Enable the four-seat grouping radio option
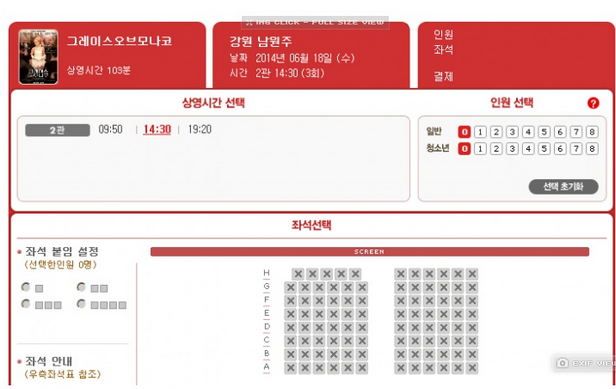This screenshot has width=616, height=389. pyautogui.click(x=81, y=303)
